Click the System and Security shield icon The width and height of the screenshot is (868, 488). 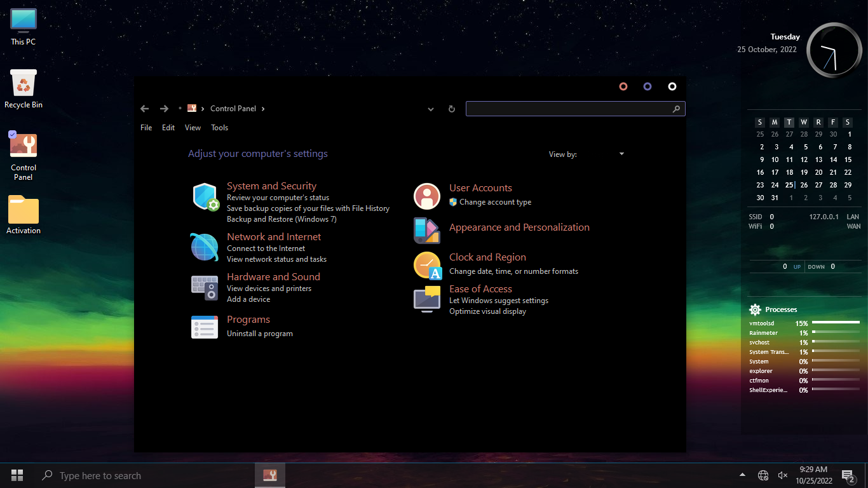pos(205,197)
